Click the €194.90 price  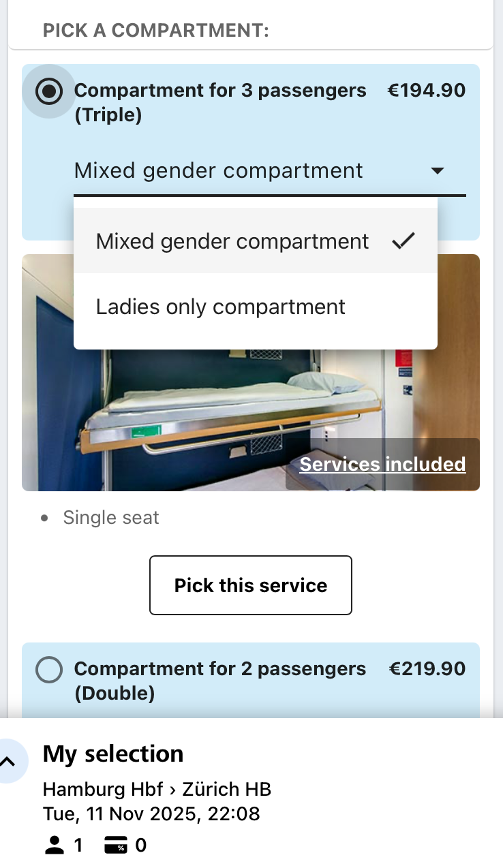pyautogui.click(x=426, y=91)
